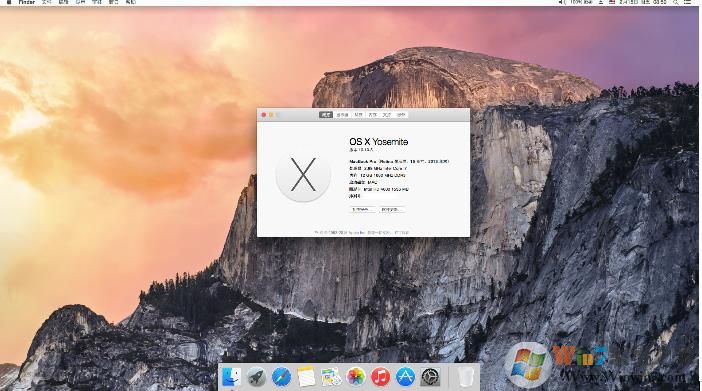The width and height of the screenshot is (702, 391).
Task: Open Finder from the Dock
Action: pyautogui.click(x=231, y=377)
